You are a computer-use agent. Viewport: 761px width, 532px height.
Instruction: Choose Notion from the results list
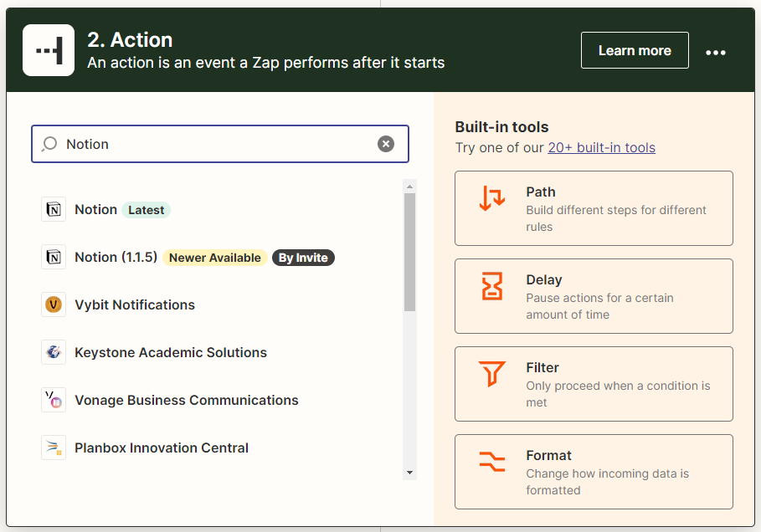point(219,209)
